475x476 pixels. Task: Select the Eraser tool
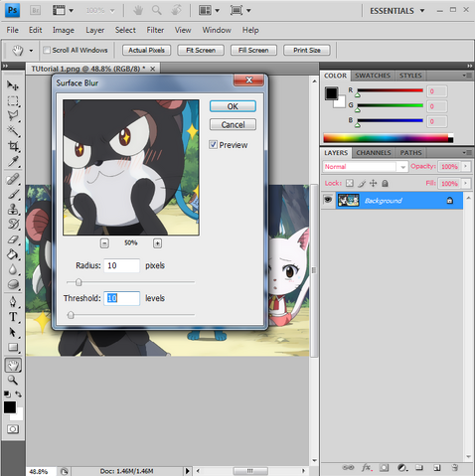click(13, 239)
